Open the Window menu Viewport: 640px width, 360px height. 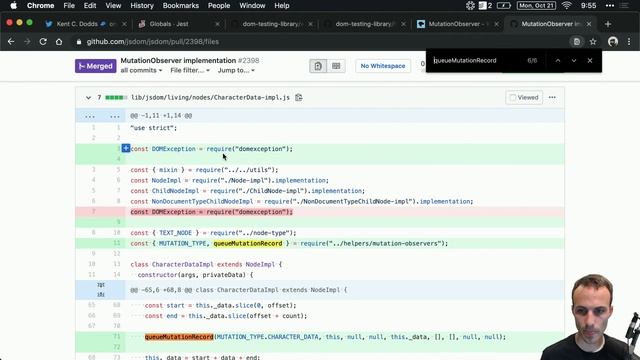click(x=252, y=6)
